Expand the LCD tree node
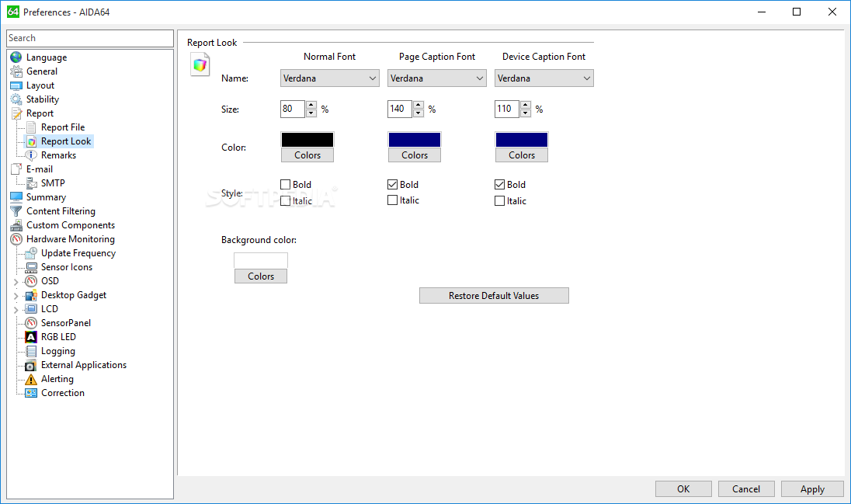 (x=16, y=310)
